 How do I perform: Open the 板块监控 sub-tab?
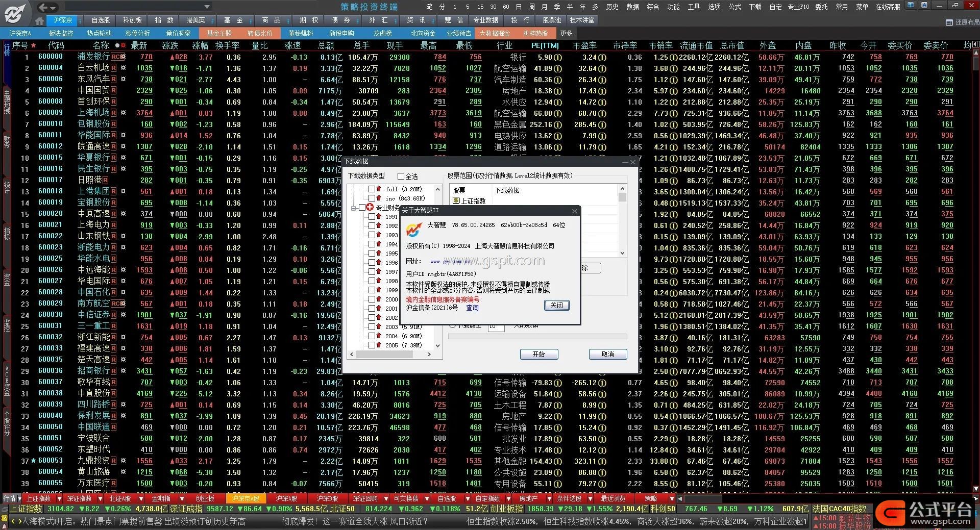(61, 33)
